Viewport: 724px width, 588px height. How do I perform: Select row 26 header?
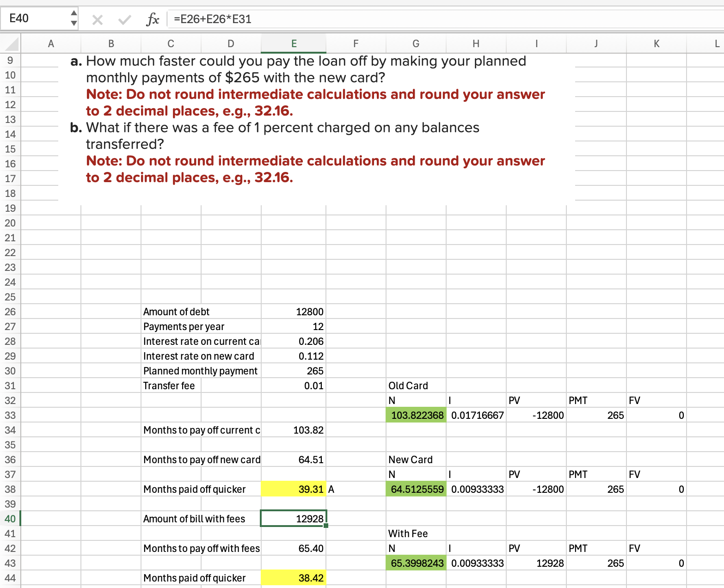[x=10, y=312]
